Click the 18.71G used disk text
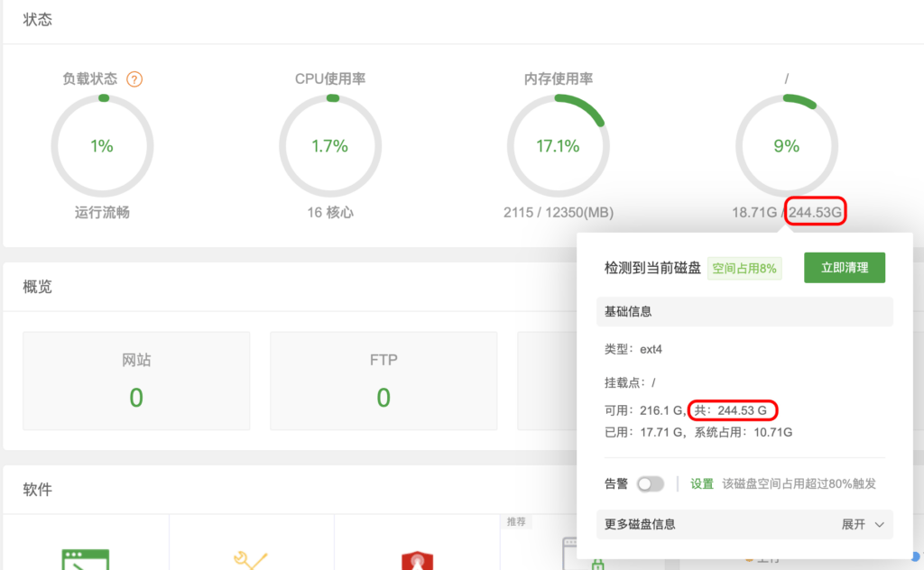Viewport: 924px width, 570px height. (754, 213)
